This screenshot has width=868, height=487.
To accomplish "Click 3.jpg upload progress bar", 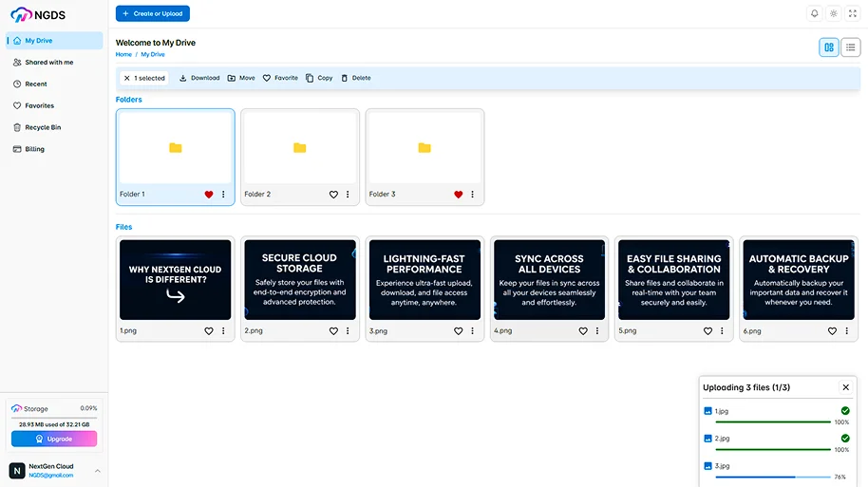I will (773, 478).
